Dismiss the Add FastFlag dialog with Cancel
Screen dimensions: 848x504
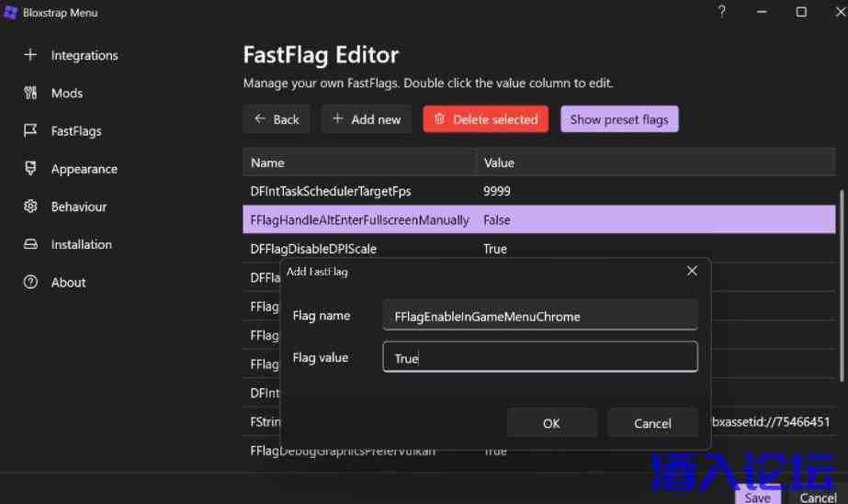click(652, 423)
